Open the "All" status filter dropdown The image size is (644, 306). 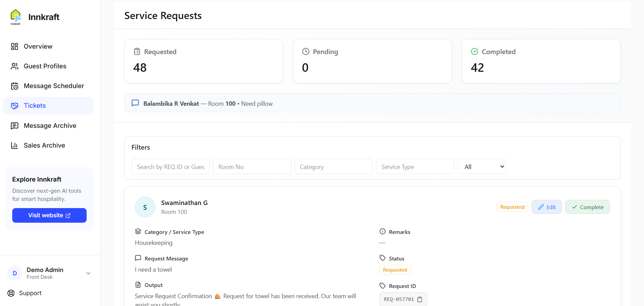(482, 166)
